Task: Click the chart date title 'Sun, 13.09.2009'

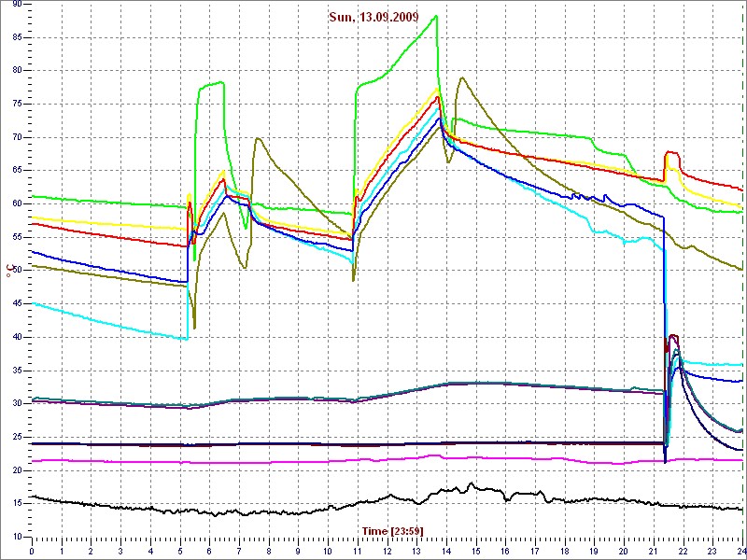Action: 373,17
